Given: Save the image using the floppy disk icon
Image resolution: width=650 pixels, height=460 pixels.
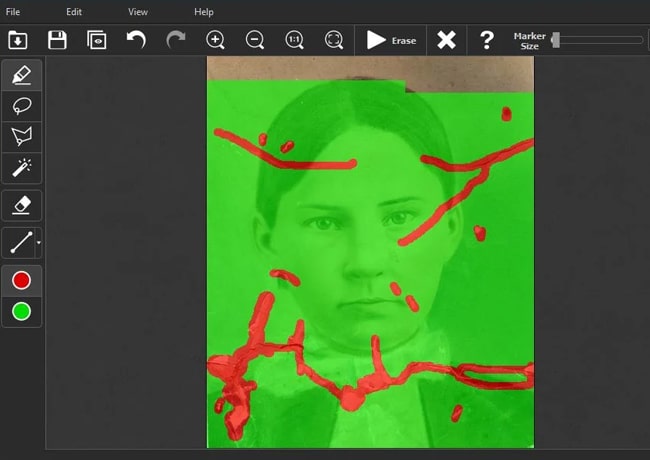Looking at the screenshot, I should (x=57, y=40).
